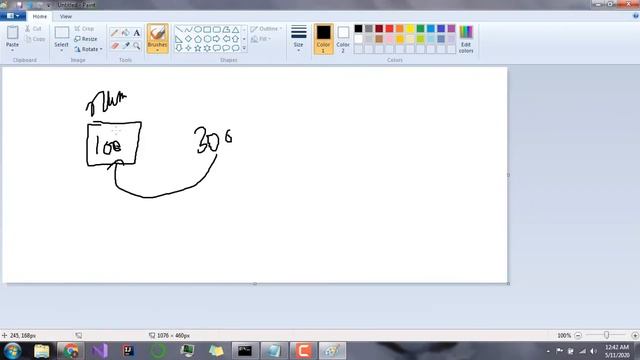This screenshot has width=640, height=360.
Task: Choose the Rectangle shape
Action: [x=207, y=30]
